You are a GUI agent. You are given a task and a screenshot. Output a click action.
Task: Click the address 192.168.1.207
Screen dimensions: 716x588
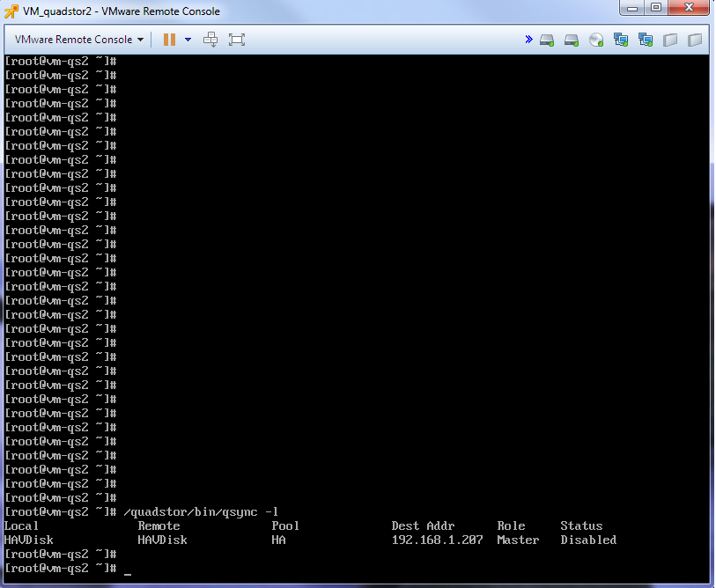coord(437,540)
